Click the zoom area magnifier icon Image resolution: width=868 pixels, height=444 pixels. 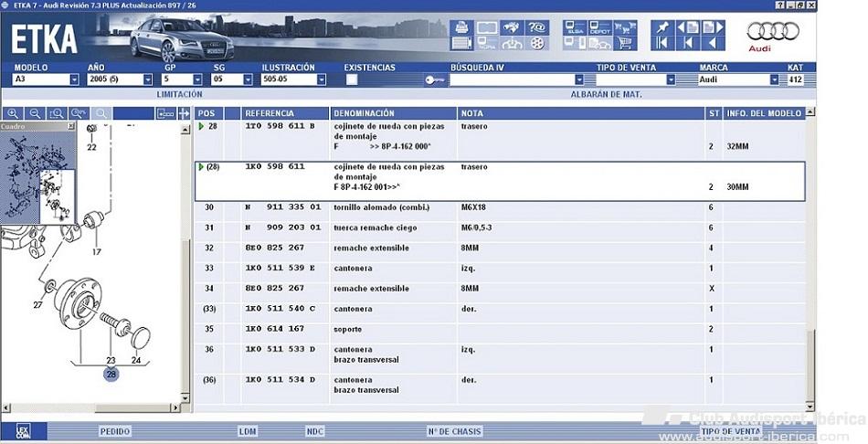click(57, 113)
